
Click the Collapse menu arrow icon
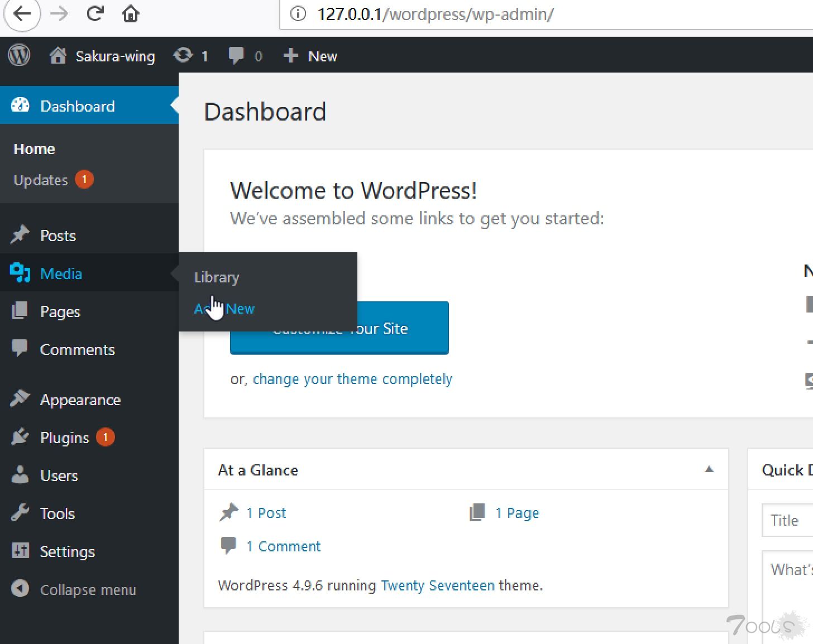pos(20,589)
